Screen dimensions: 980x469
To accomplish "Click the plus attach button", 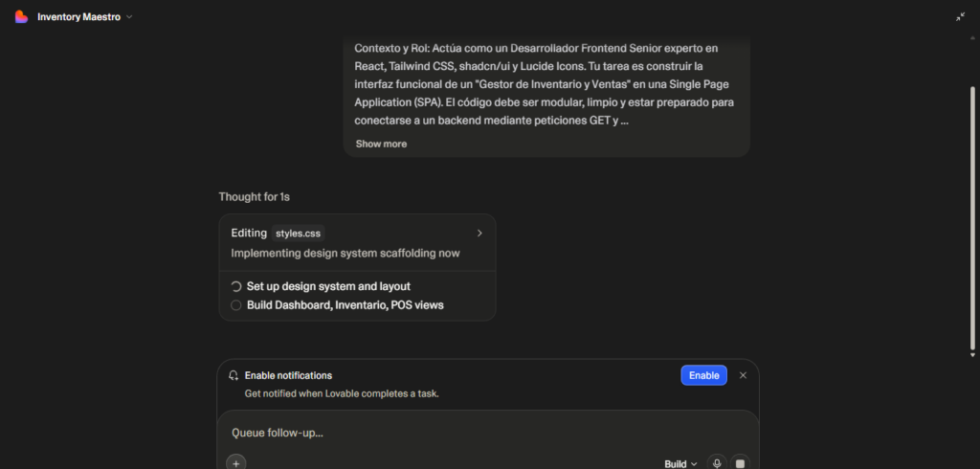I will [x=236, y=462].
